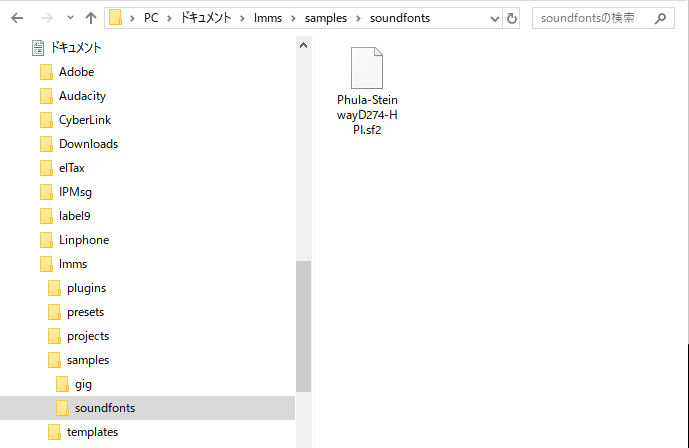Click the plugins folder icon
The width and height of the screenshot is (689, 448).
point(54,288)
